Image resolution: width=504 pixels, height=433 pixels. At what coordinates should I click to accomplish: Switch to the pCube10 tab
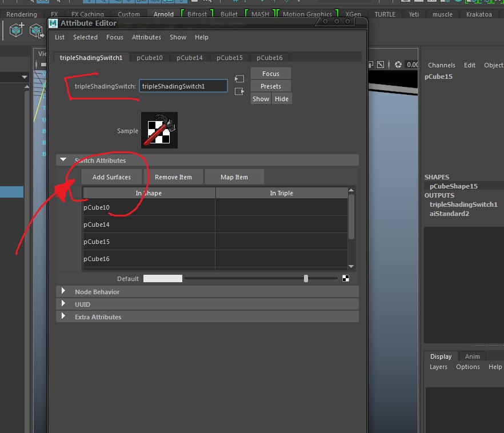tap(150, 58)
